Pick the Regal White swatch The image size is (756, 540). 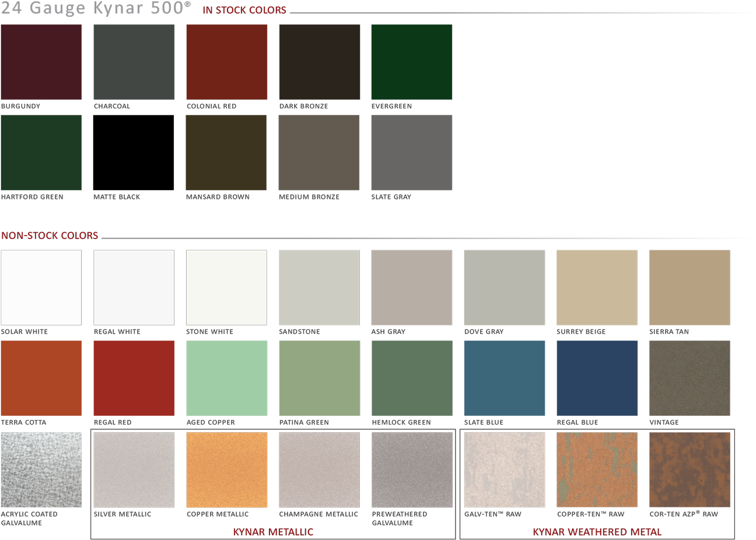[134, 287]
